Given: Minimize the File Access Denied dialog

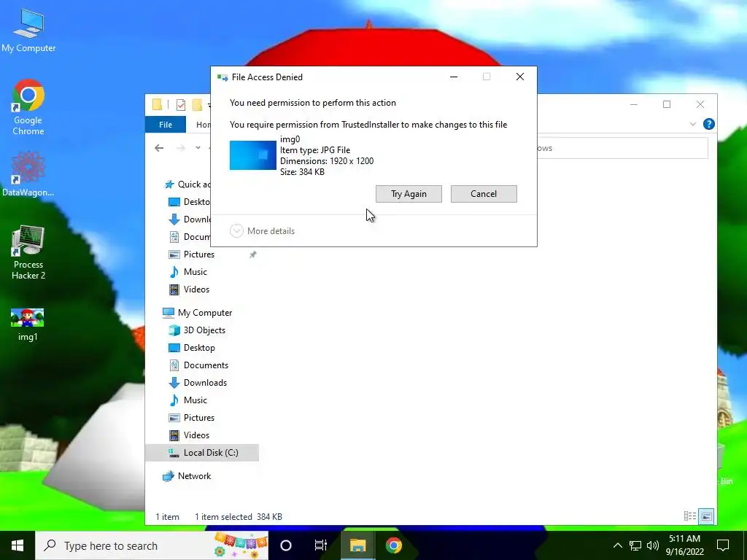Looking at the screenshot, I should 454,77.
